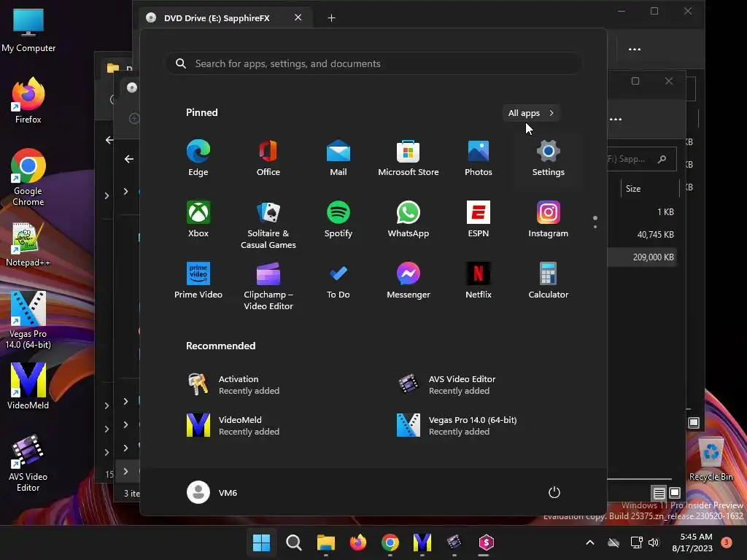The image size is (747, 560).
Task: Launch Messenger from pinned apps
Action: click(409, 281)
